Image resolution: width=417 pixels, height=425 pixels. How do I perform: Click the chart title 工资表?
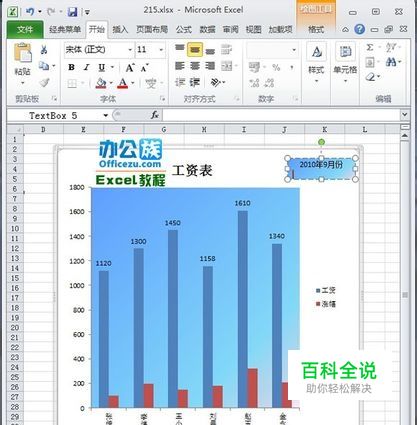(192, 171)
